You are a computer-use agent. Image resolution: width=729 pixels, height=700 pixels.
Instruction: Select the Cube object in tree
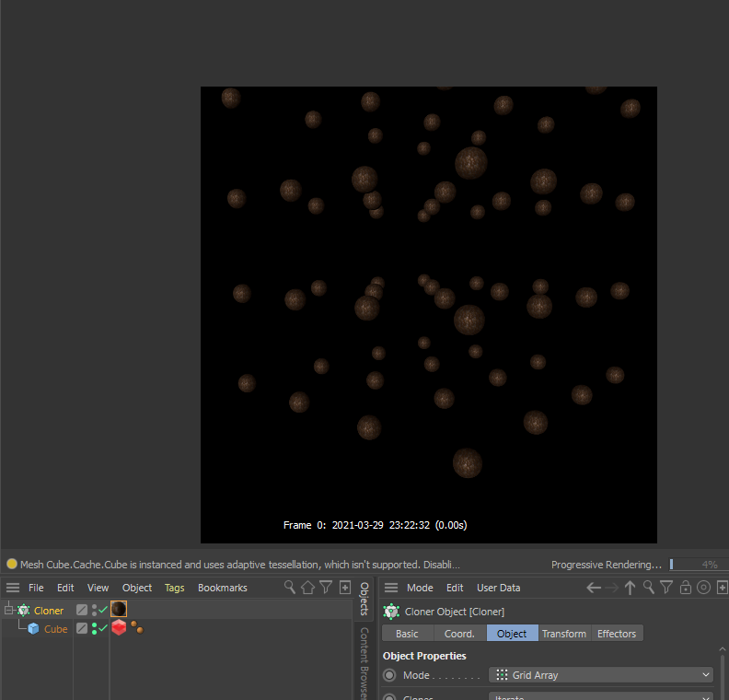coord(55,629)
